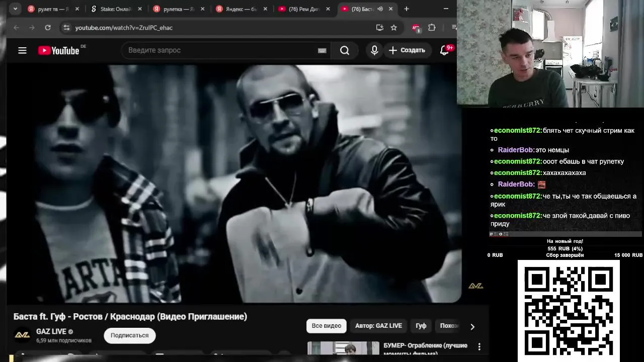Start voice search with microphone
Screen dimensions: 644x362
(x=374, y=50)
